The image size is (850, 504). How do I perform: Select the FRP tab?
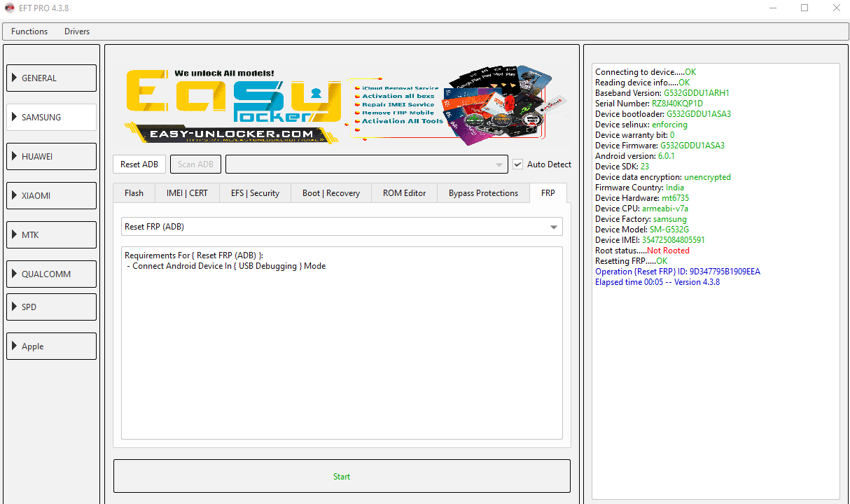point(548,192)
